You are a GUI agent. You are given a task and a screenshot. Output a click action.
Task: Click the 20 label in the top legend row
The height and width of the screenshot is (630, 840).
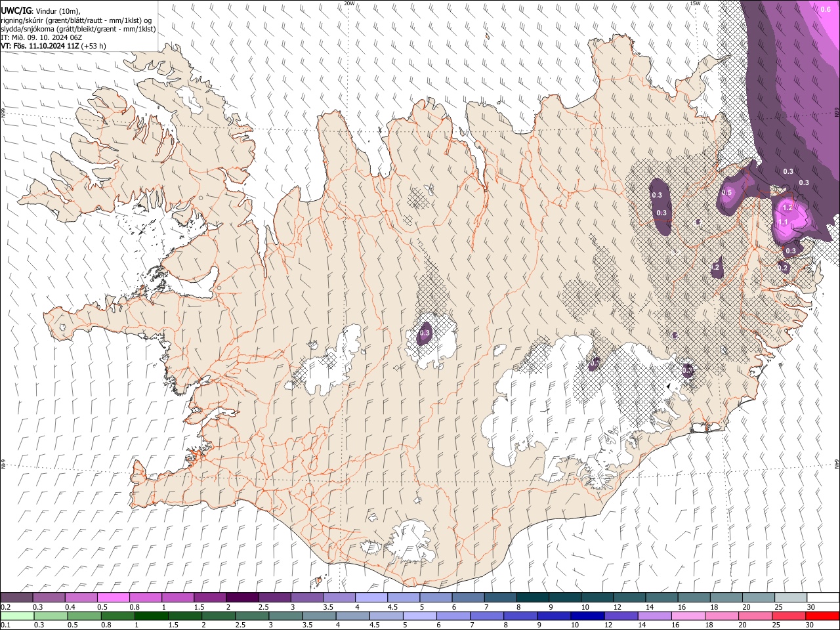(747, 607)
